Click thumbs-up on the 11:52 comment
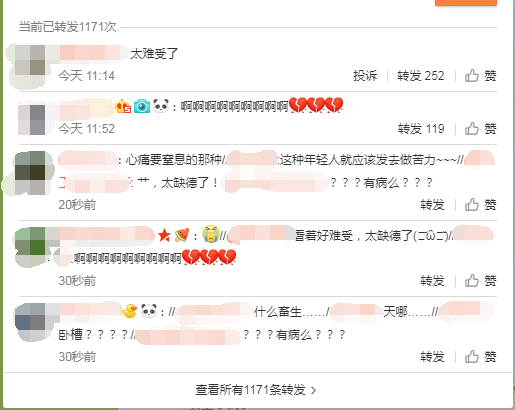Image resolution: width=515 pixels, height=410 pixels. 480,129
